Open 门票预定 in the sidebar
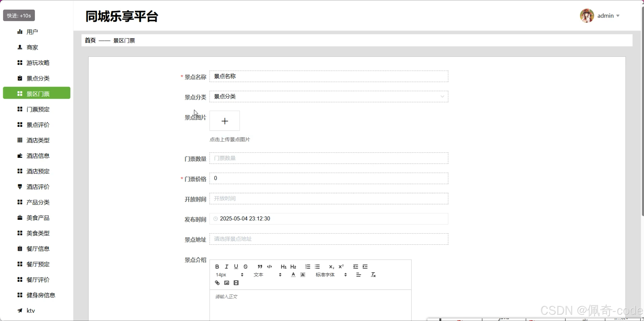This screenshot has height=321, width=644. click(38, 109)
